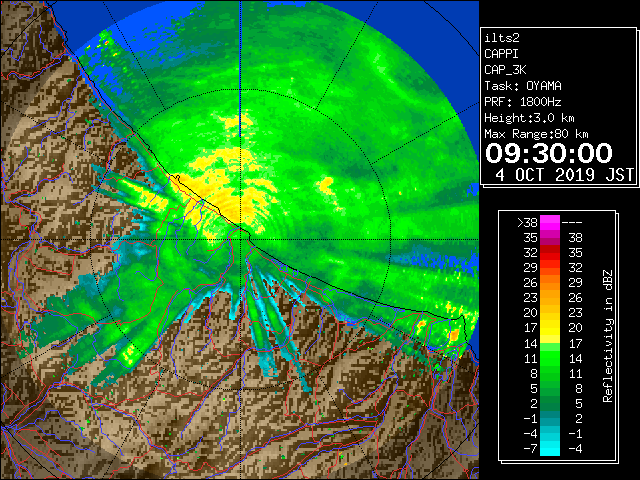
Task: Click the orange 26 dBZ legend swatch
Action: 550,283
